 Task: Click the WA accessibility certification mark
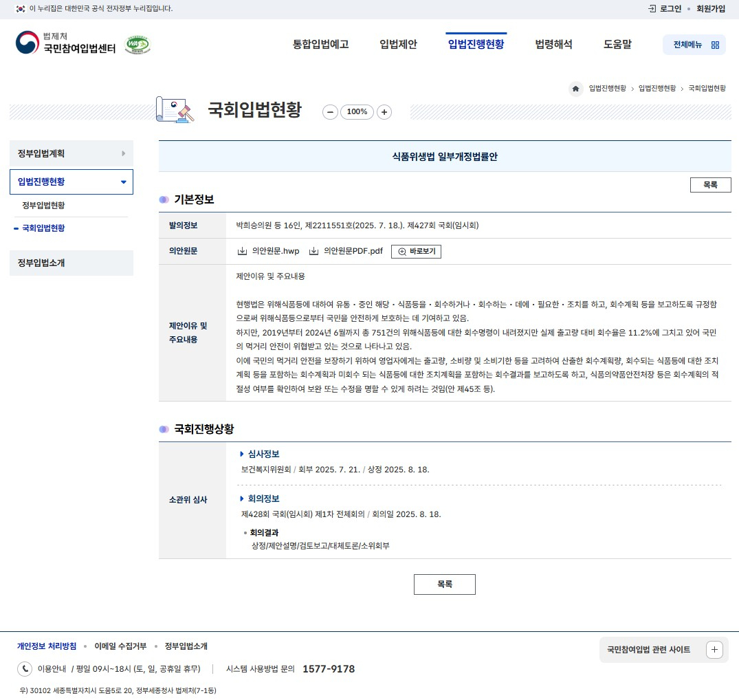click(x=137, y=43)
